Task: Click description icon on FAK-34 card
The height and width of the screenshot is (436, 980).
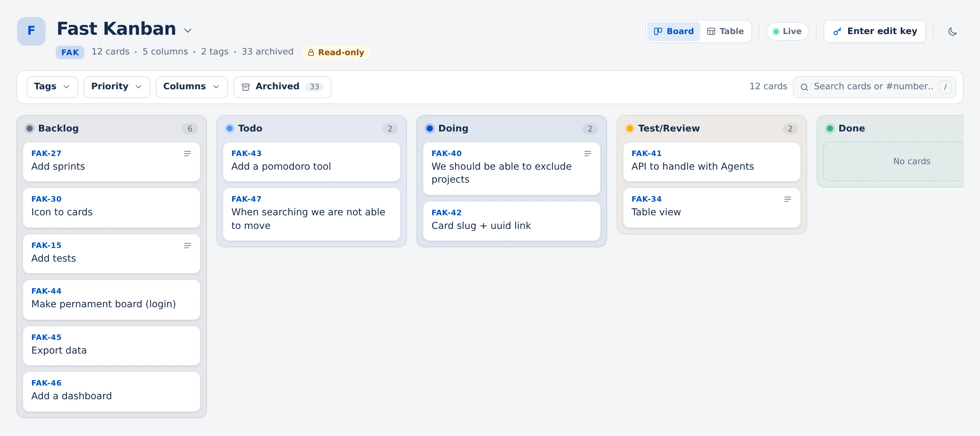Action: (787, 199)
